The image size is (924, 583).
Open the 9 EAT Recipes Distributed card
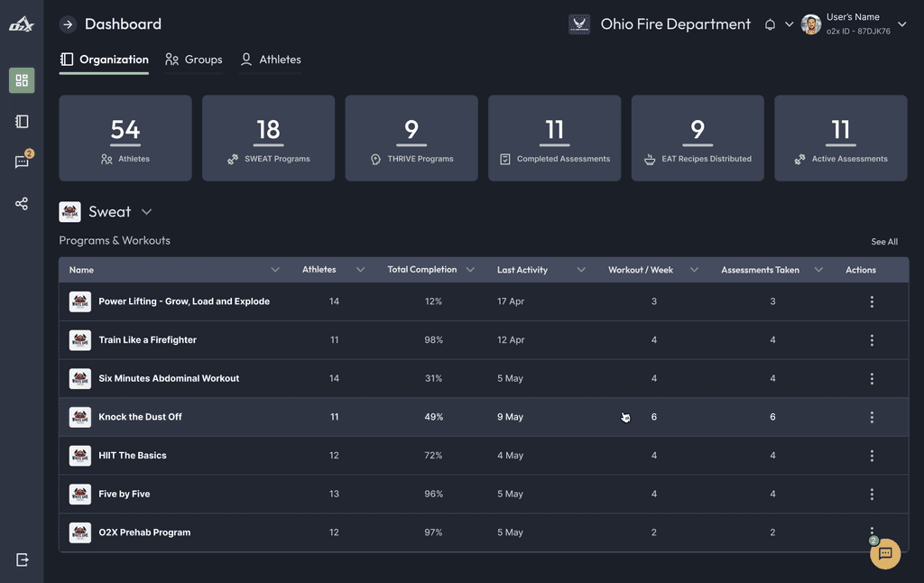(698, 138)
